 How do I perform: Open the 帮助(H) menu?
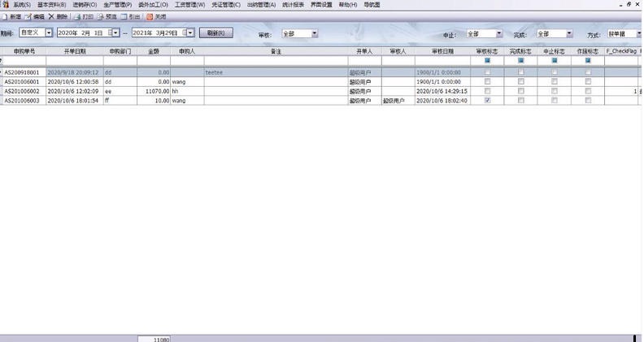[348, 5]
